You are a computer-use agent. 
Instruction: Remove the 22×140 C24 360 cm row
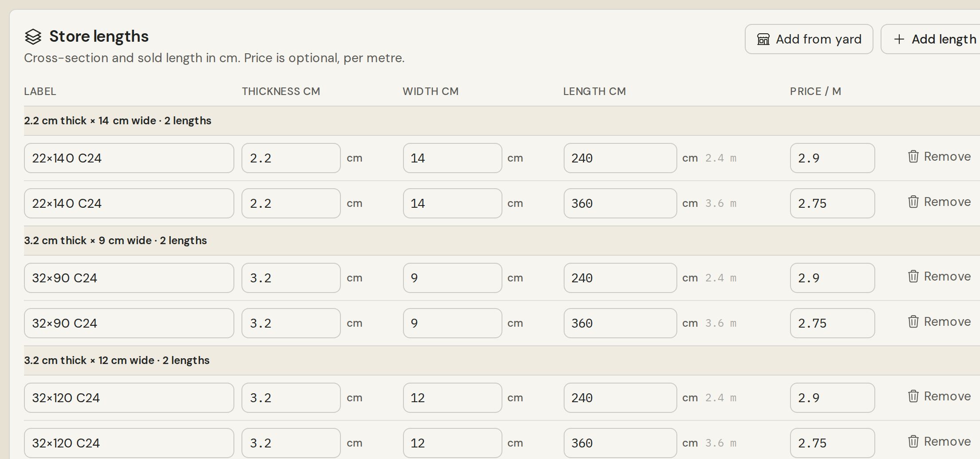tap(939, 202)
